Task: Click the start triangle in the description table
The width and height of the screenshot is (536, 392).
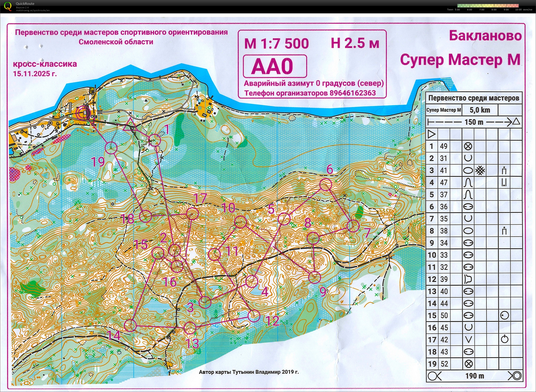Action: tap(432, 134)
